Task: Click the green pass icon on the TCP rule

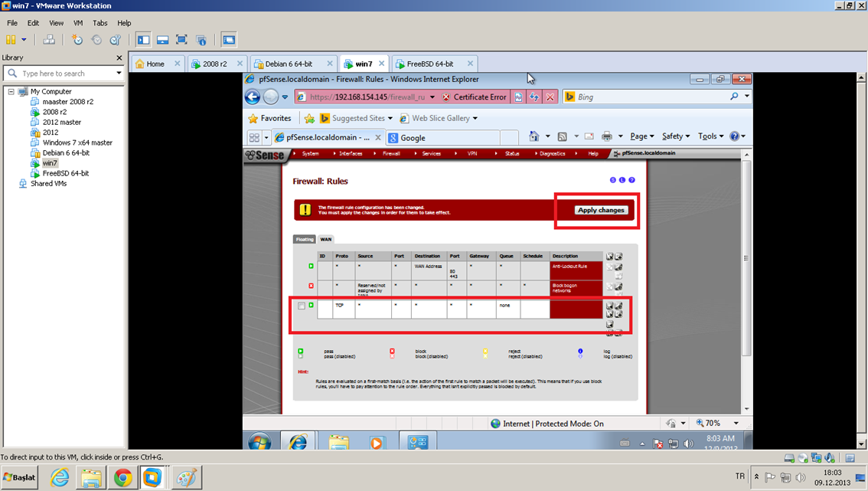Action: click(311, 306)
